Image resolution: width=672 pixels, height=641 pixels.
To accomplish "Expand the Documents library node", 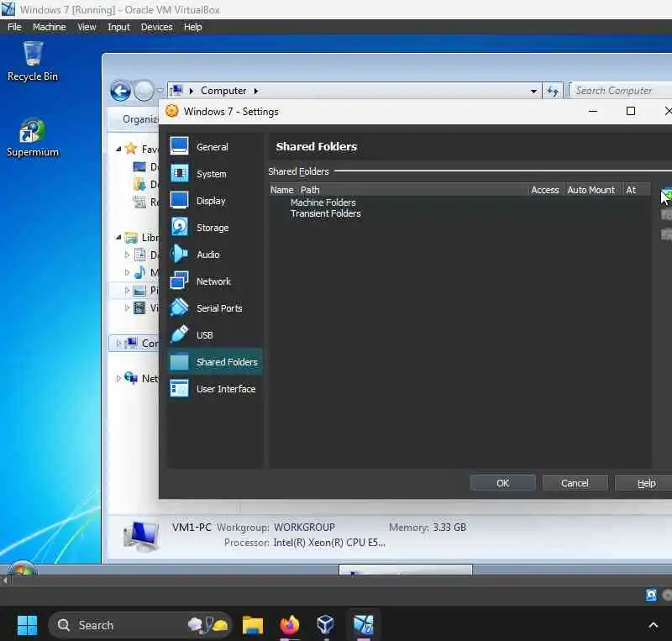I will click(127, 255).
